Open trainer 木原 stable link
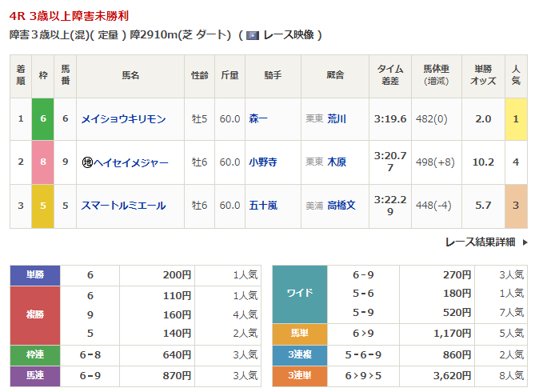 [x=337, y=162]
